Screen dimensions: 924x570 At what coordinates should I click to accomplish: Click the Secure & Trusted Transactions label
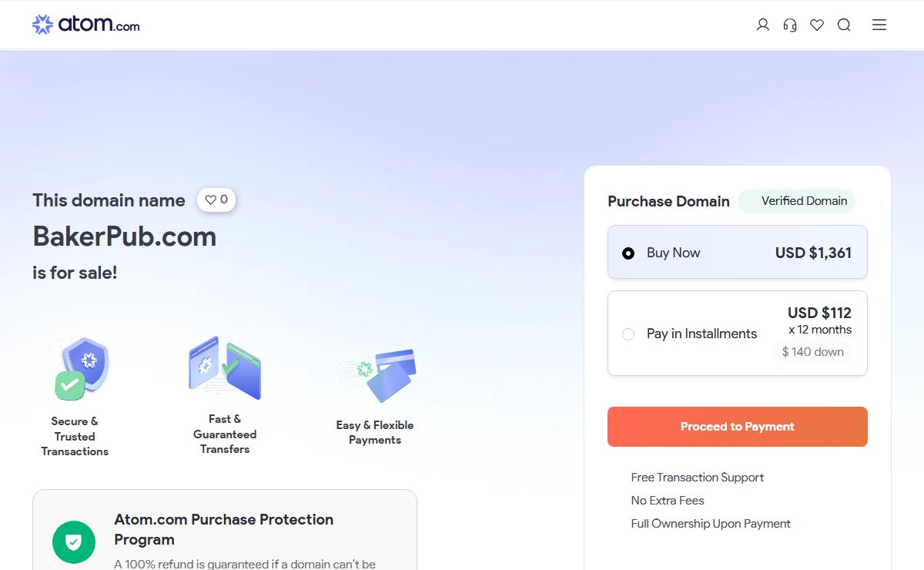[75, 437]
